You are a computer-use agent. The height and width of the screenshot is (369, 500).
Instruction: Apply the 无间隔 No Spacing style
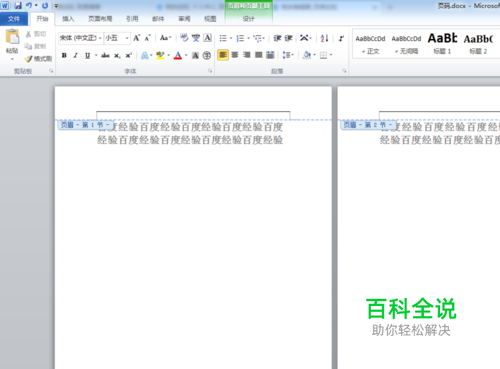click(x=406, y=44)
